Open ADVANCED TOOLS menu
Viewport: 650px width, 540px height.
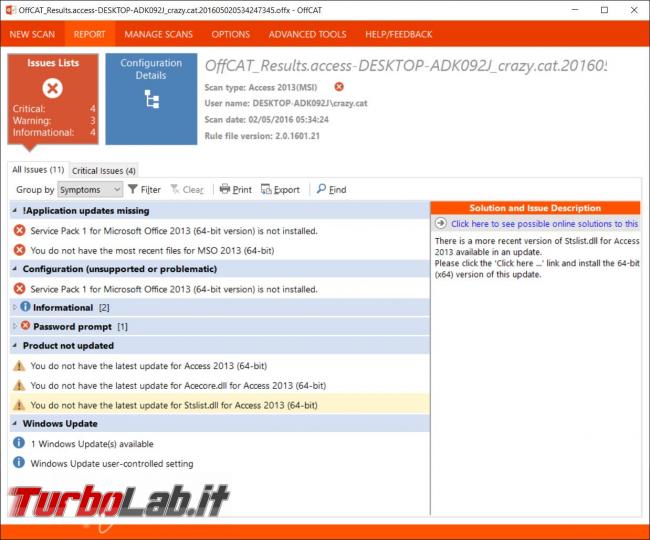click(307, 34)
